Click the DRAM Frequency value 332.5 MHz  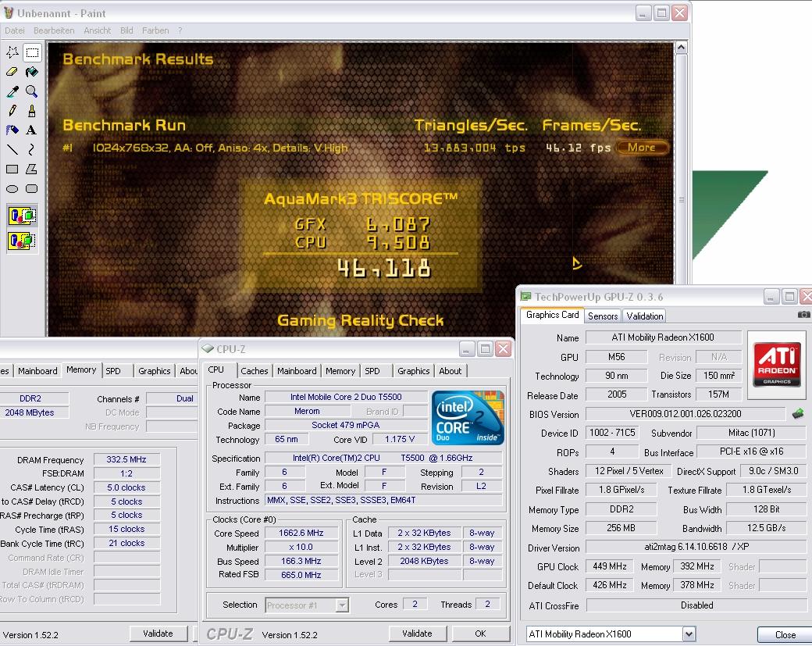(126, 459)
